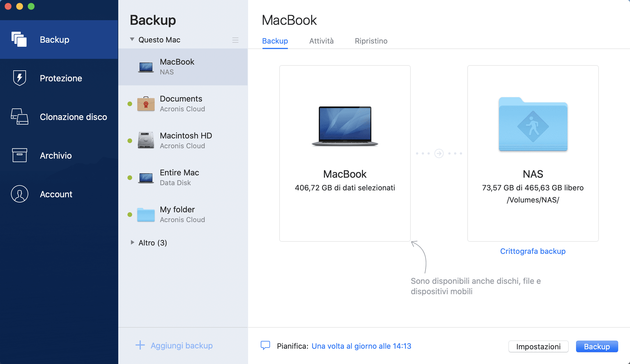Open the Protezione shield icon
The height and width of the screenshot is (364, 630).
pos(20,78)
